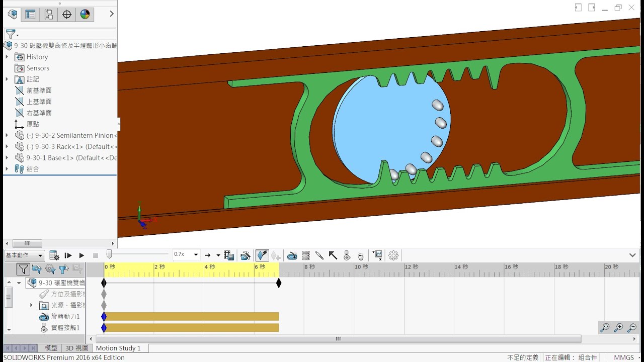Expand the 光源、攝影機 lights row
Screen dimensions: 644x362
(x=31, y=305)
